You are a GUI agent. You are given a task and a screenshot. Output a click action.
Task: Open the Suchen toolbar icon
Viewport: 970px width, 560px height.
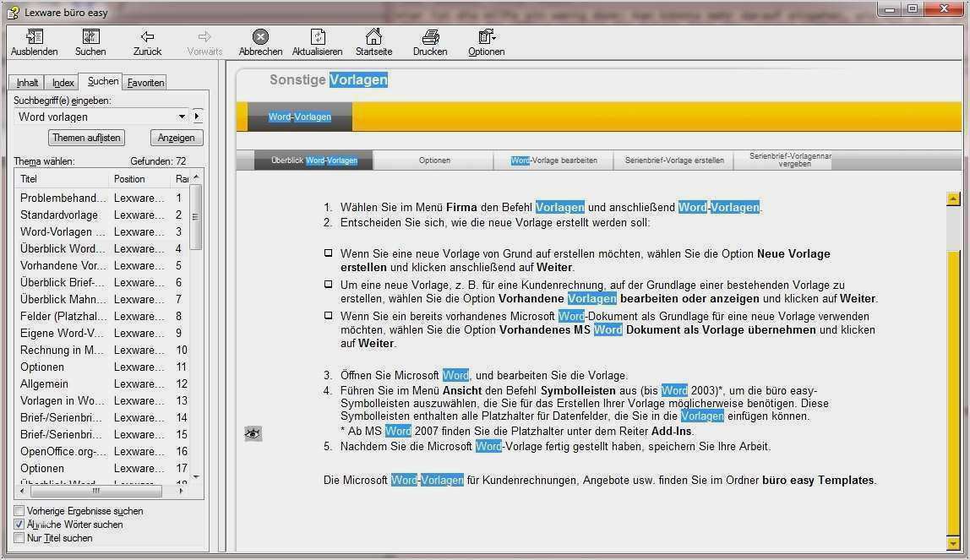[91, 37]
